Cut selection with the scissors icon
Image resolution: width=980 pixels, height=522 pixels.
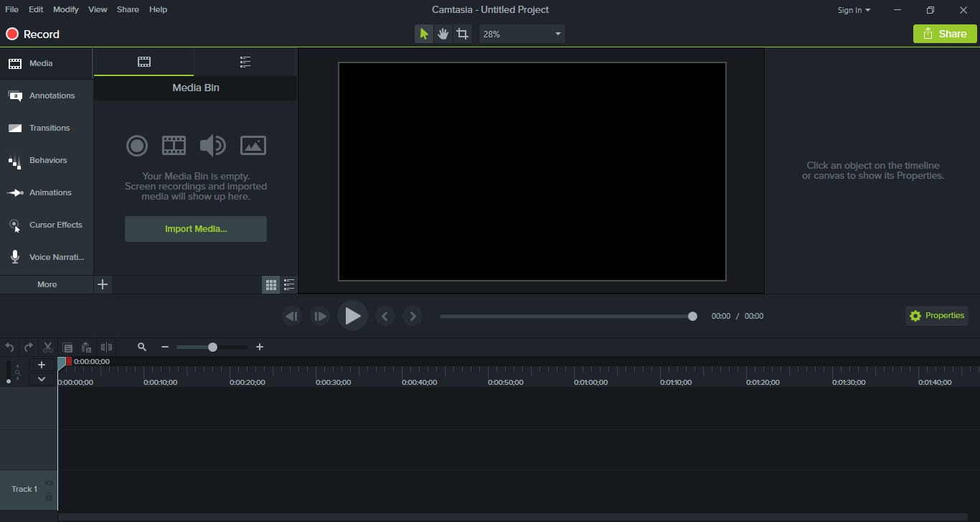point(47,348)
